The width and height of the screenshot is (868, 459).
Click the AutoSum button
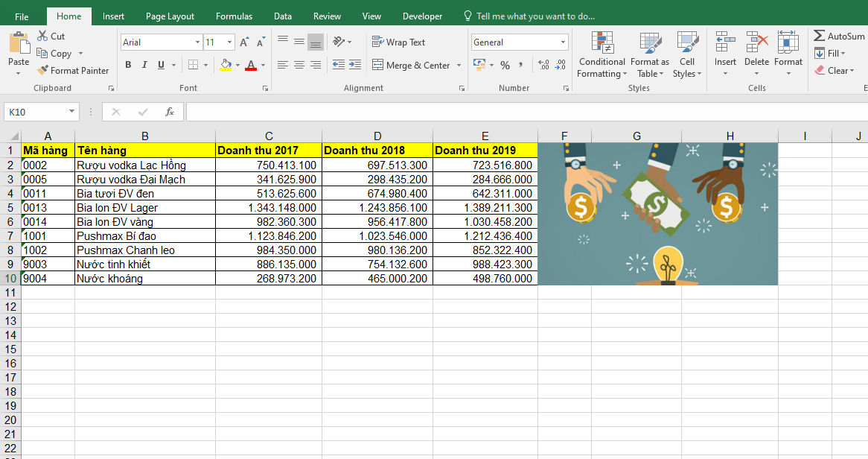839,36
